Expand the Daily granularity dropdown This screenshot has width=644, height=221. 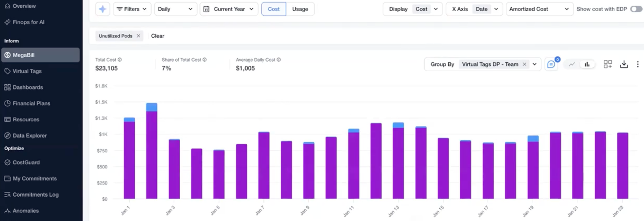pos(175,9)
